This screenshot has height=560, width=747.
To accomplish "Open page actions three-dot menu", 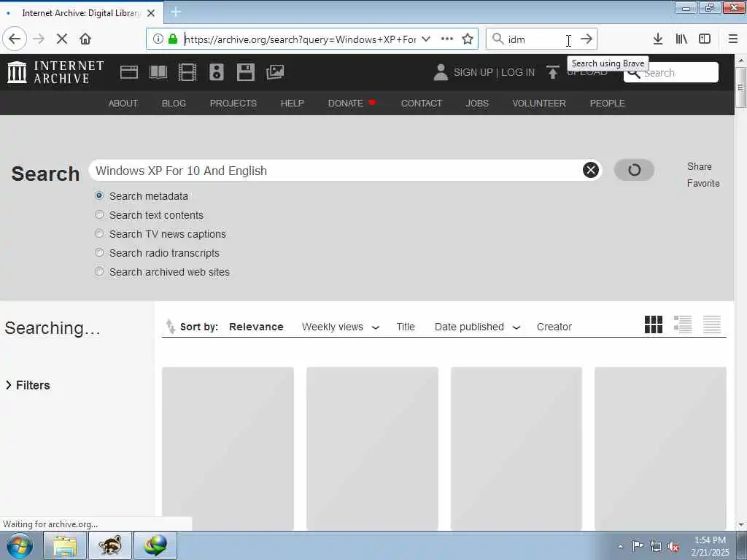I will [447, 39].
